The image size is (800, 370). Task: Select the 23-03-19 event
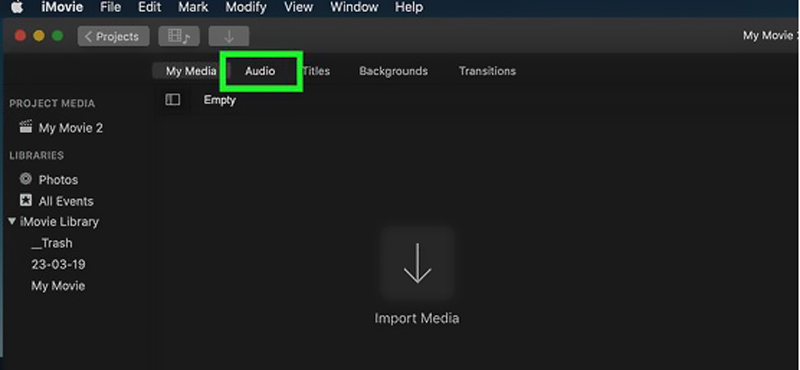(58, 264)
